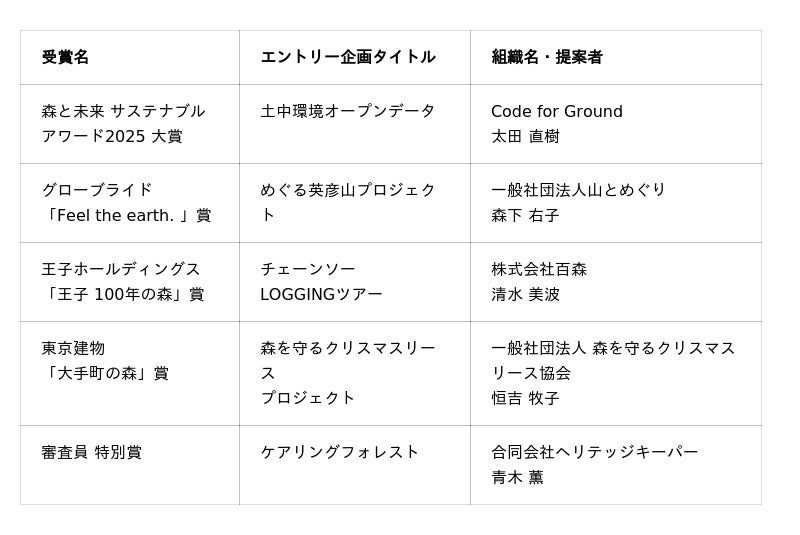800x535 pixels.
Task: Click the 審査員 特別賞 award cell
Action: pyautogui.click(x=92, y=452)
